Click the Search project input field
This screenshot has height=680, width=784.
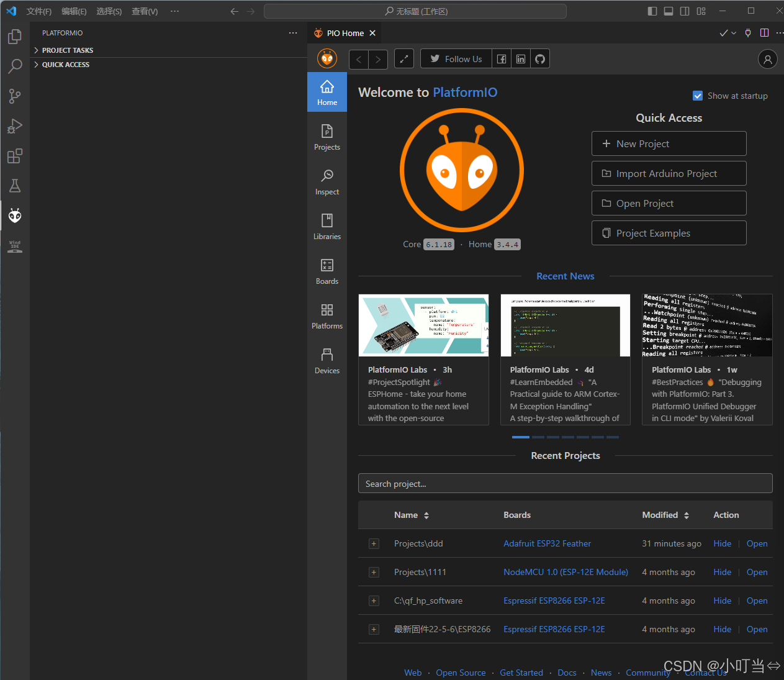(565, 484)
